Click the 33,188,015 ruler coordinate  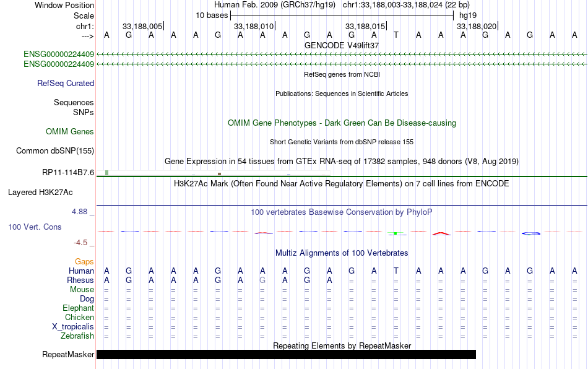(x=365, y=26)
